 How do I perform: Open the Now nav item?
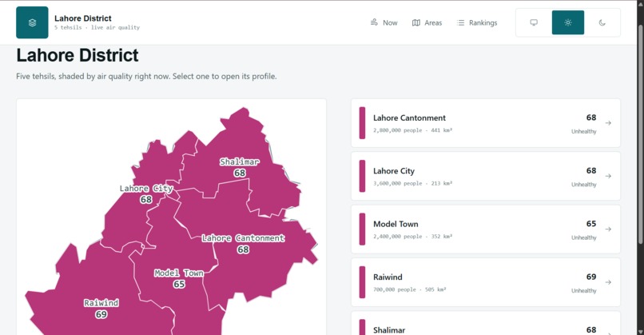click(384, 22)
